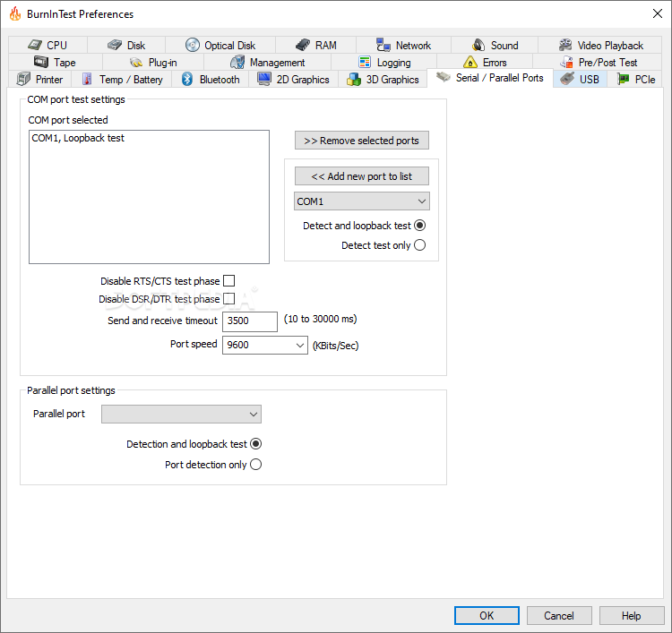Click the Bluetooth logo icon

(x=187, y=79)
